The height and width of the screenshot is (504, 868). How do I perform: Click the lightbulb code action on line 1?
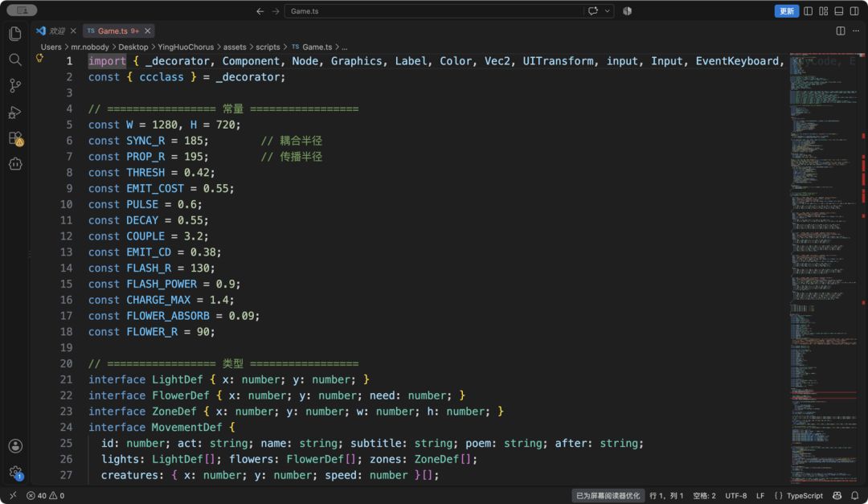pyautogui.click(x=40, y=58)
